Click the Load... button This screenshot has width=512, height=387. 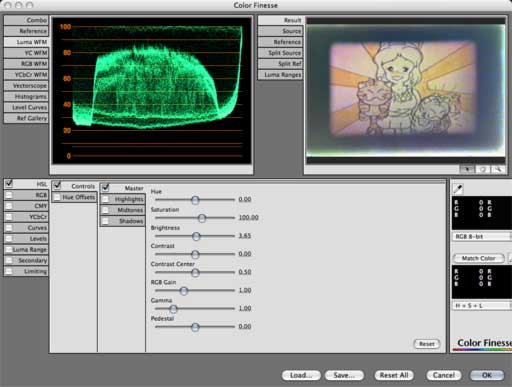(301, 375)
